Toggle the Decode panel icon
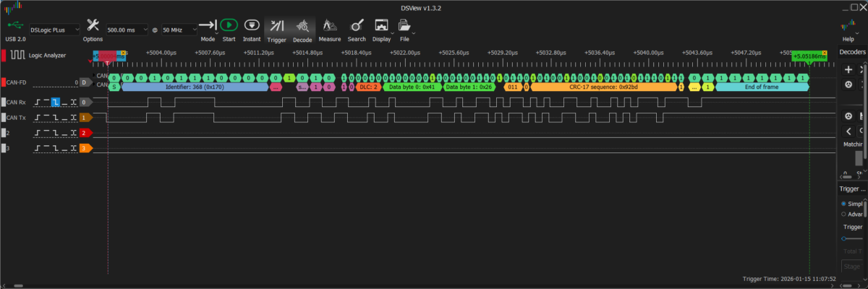 [302, 29]
